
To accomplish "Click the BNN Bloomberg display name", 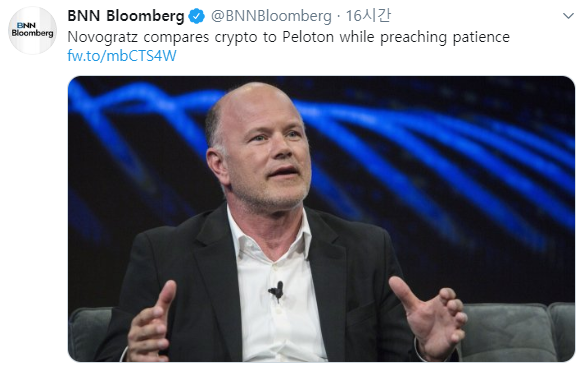I will [126, 16].
